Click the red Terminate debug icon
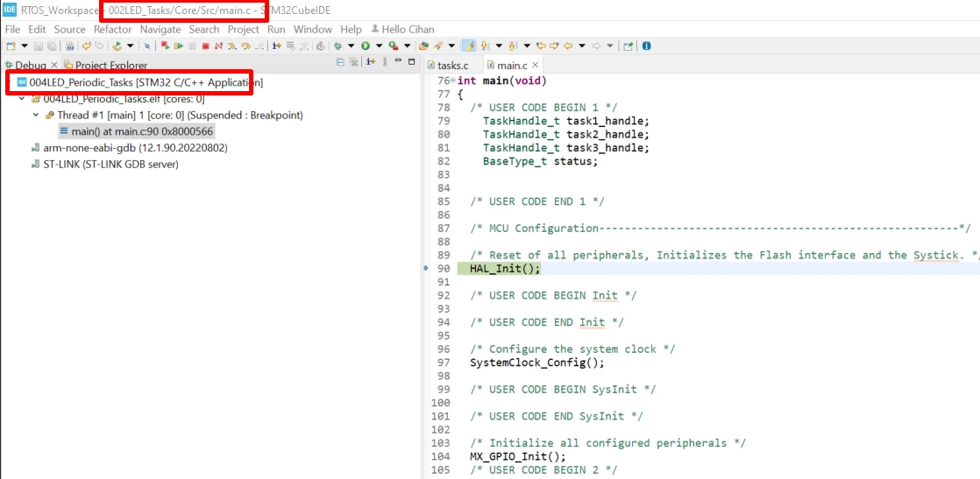 pos(206,46)
